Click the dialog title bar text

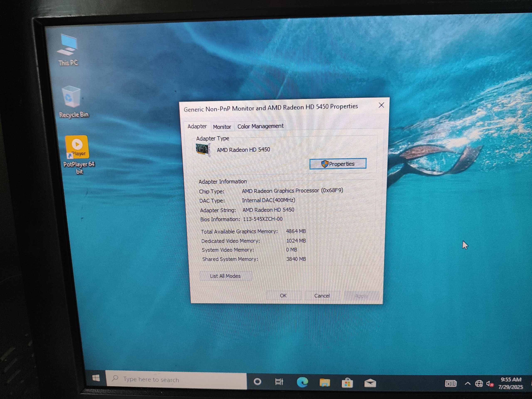271,107
